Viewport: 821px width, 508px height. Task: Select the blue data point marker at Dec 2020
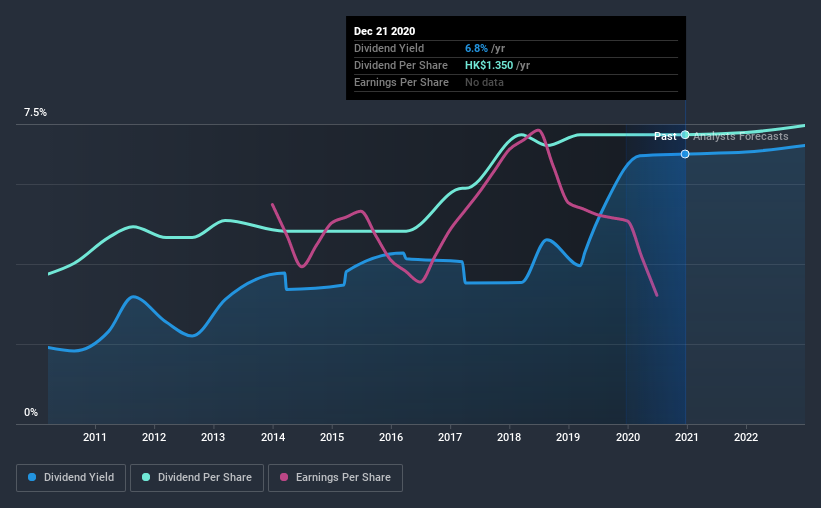[685, 154]
